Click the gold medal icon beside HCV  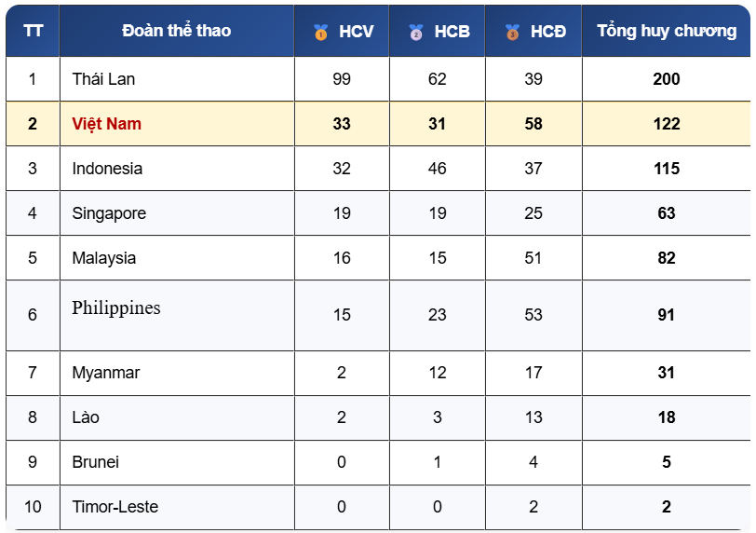pos(321,33)
